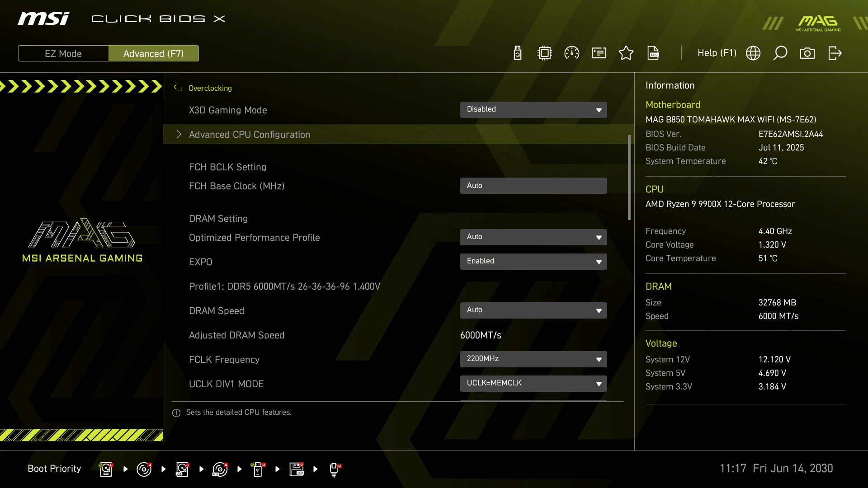Click the exit icon at top right
Screen dimensions: 868x488
[x=835, y=53]
